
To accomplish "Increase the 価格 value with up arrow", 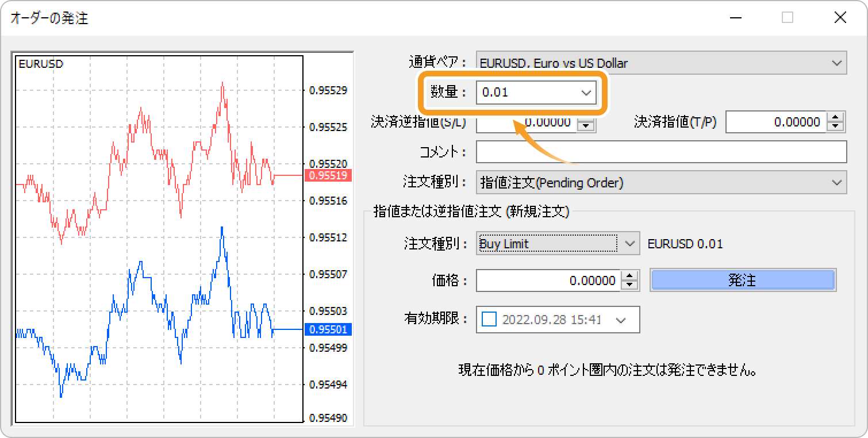I will [631, 275].
